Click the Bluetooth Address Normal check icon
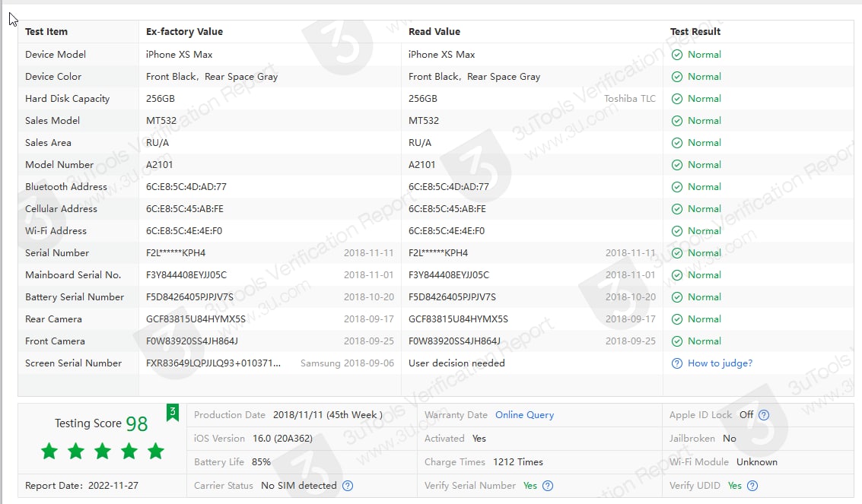The height and width of the screenshot is (504, 862). [677, 187]
